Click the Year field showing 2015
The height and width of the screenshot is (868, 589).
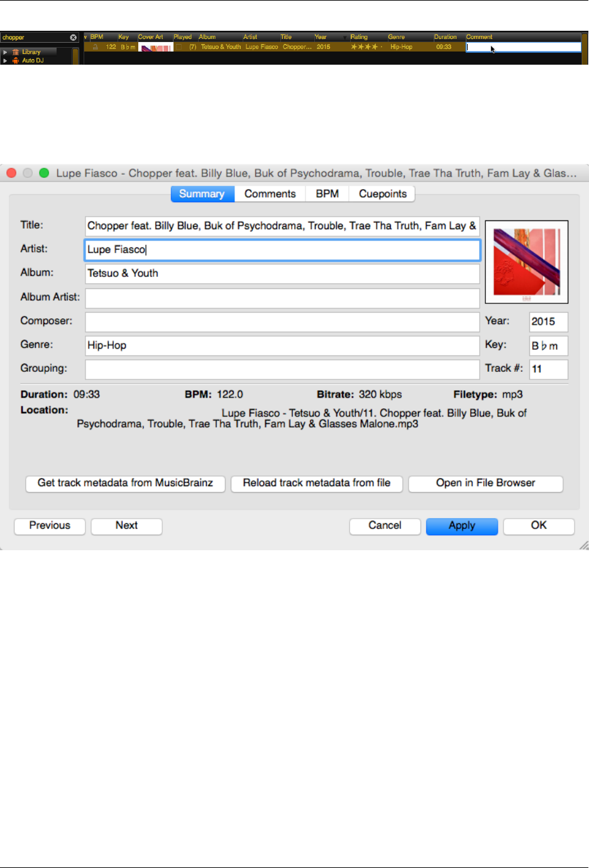(548, 322)
